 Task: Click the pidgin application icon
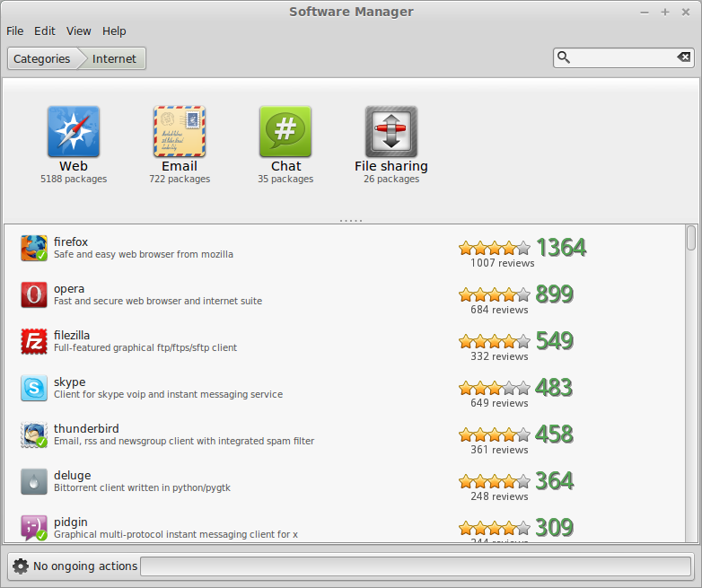34,528
